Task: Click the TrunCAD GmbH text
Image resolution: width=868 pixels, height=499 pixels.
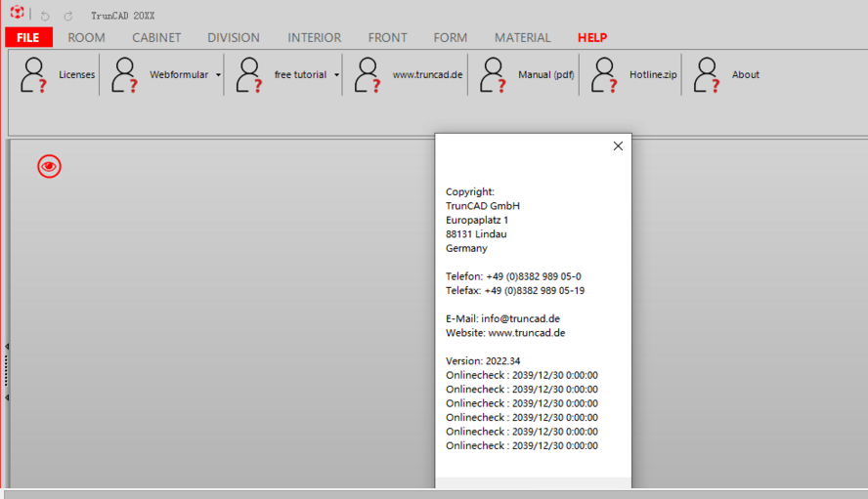Action: (x=483, y=206)
